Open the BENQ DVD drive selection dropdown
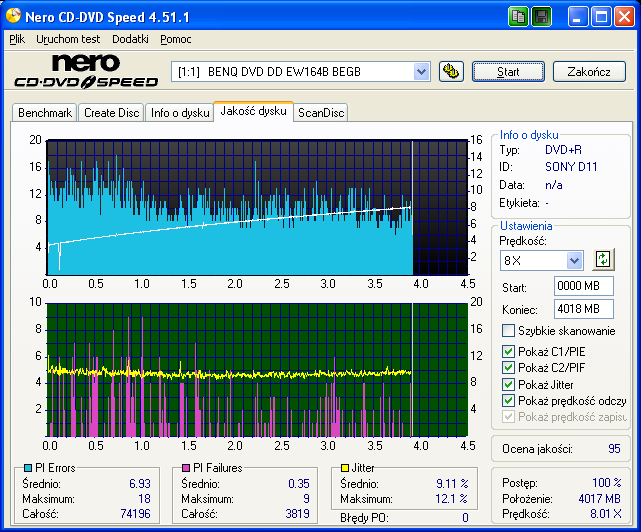Viewport: 641px width, 532px height. point(421,72)
